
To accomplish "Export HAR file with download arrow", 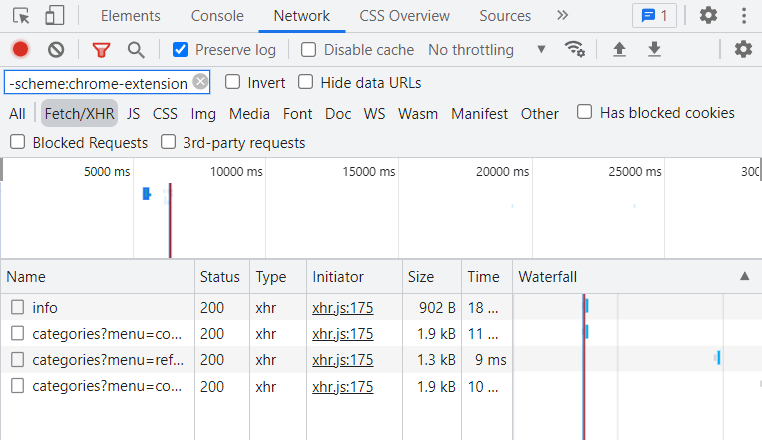I will (654, 49).
